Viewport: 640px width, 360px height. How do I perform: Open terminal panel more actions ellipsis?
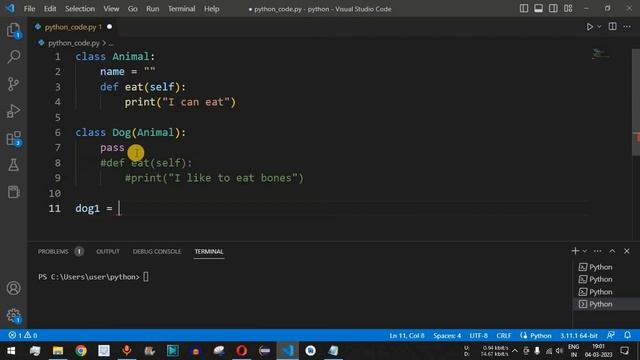coord(598,251)
